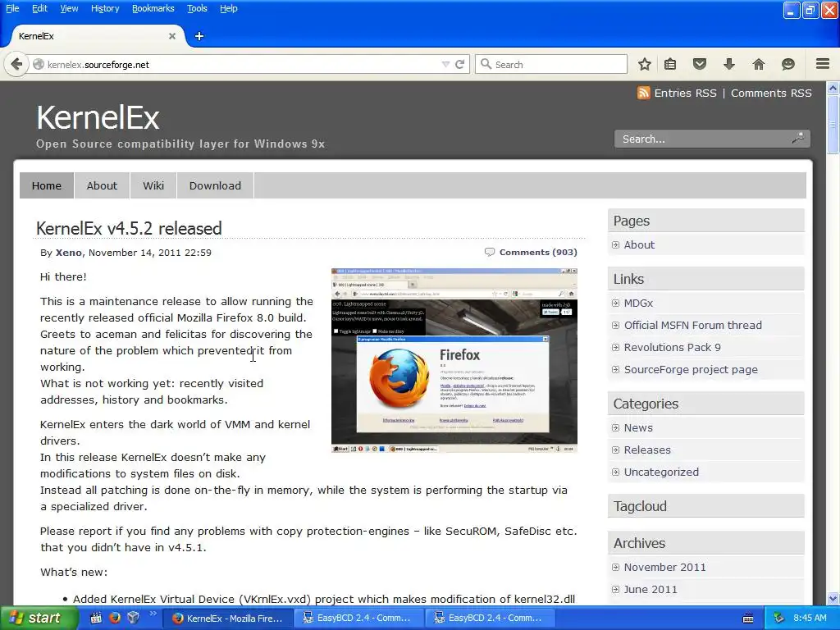
Task: Open the File menu
Action: click(x=12, y=8)
